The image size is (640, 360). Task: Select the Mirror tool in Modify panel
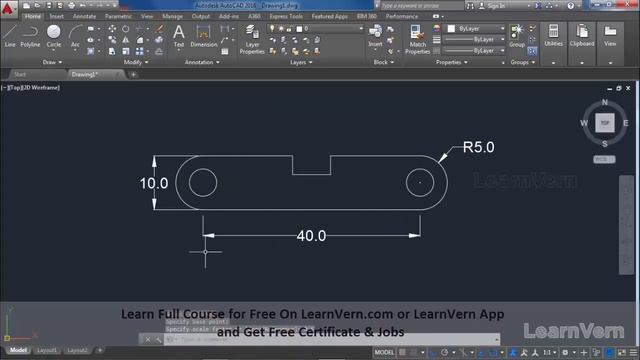coord(126,40)
